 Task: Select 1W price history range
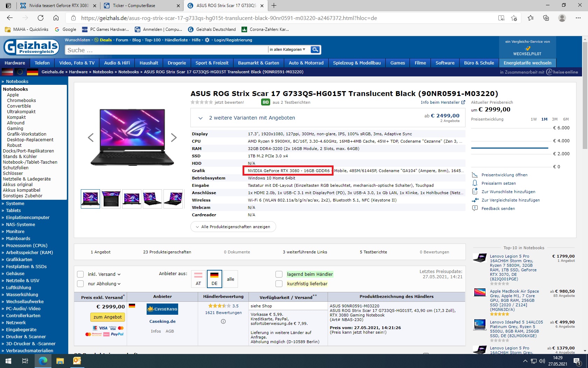(533, 119)
